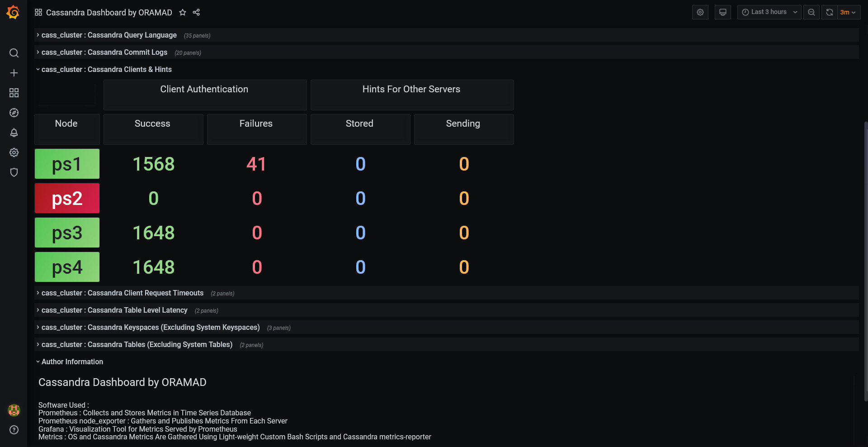
Task: Click the ps4 success value 1648
Action: point(153,267)
